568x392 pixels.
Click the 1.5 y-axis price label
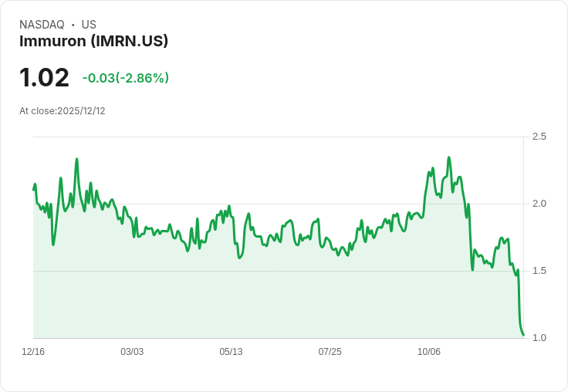coord(539,271)
